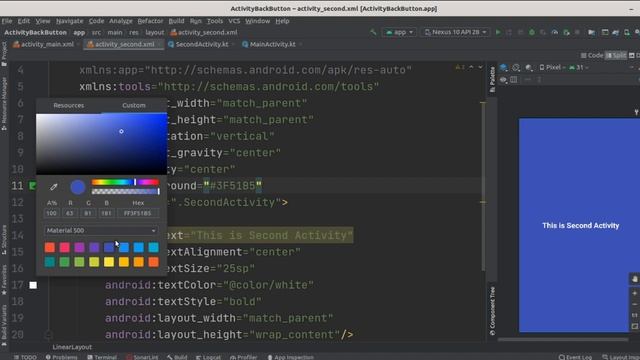Click the night mode icon in design toolbar
Screen dimensions: 640x360
tap(529, 67)
